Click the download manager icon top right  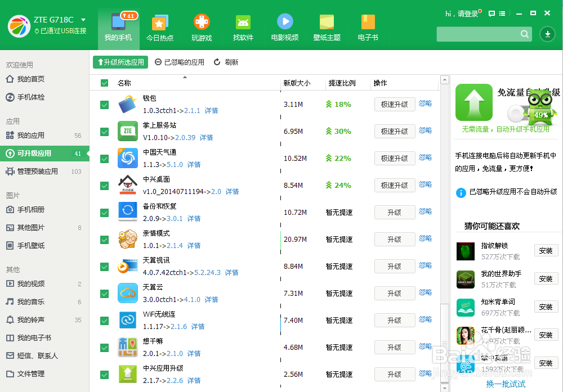(547, 34)
